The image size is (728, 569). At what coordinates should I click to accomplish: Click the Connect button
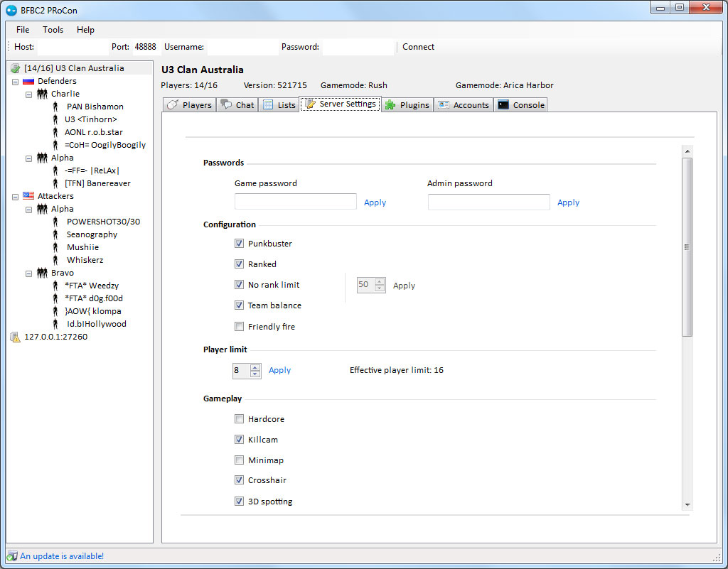pos(418,47)
